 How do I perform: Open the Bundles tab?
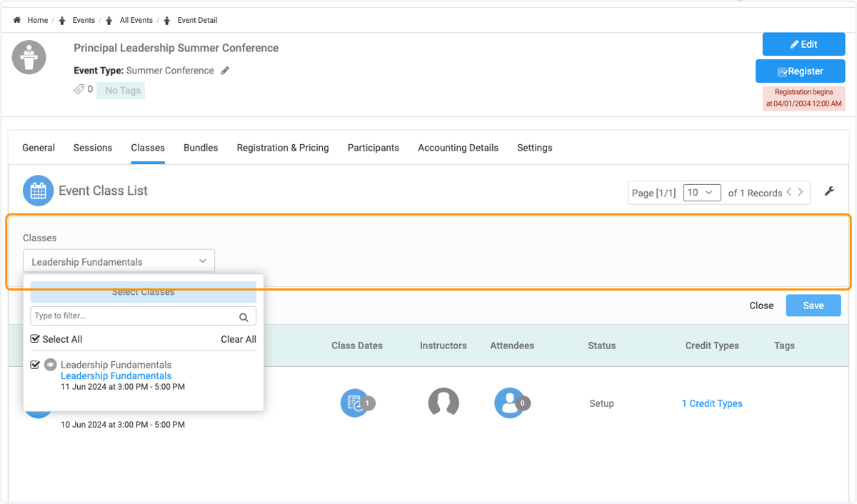[201, 148]
